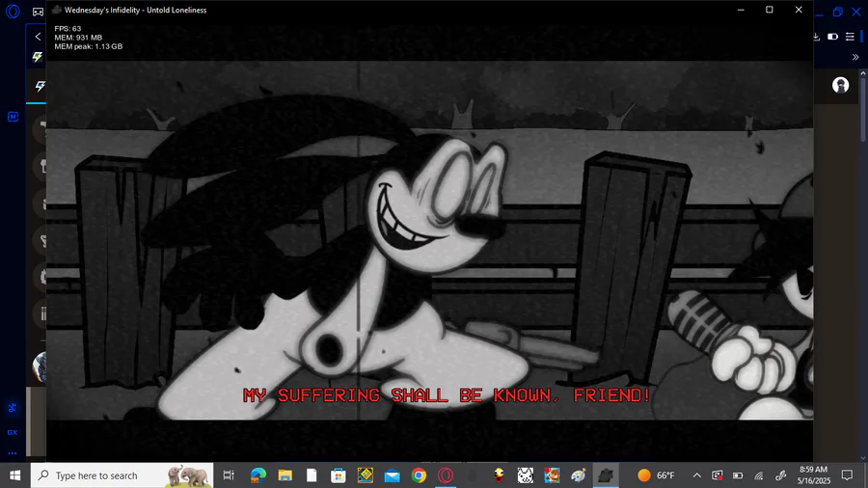This screenshot has height=488, width=868.
Task: Open the 66°F weather widget
Action: tap(656, 475)
